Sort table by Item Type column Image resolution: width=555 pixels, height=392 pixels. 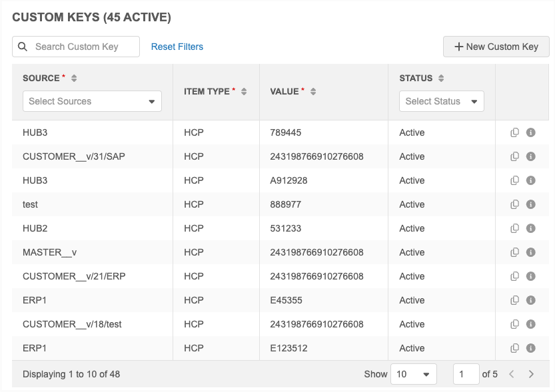[244, 92]
